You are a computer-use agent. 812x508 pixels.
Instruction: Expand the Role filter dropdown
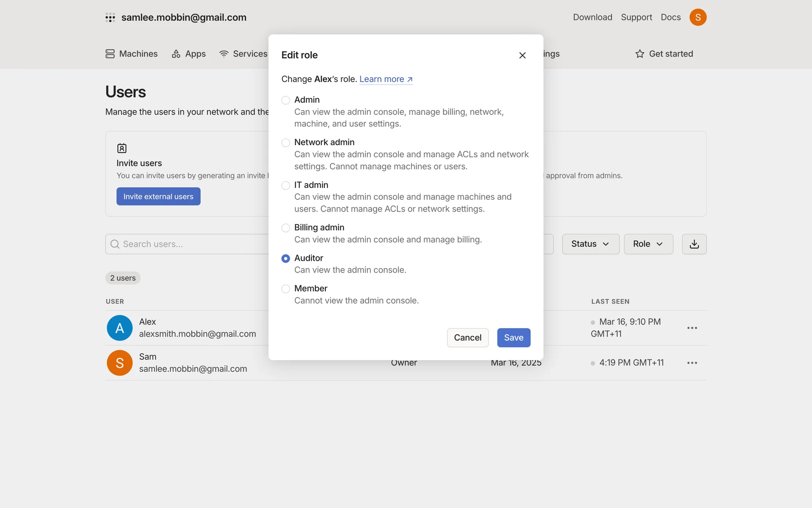coord(648,244)
